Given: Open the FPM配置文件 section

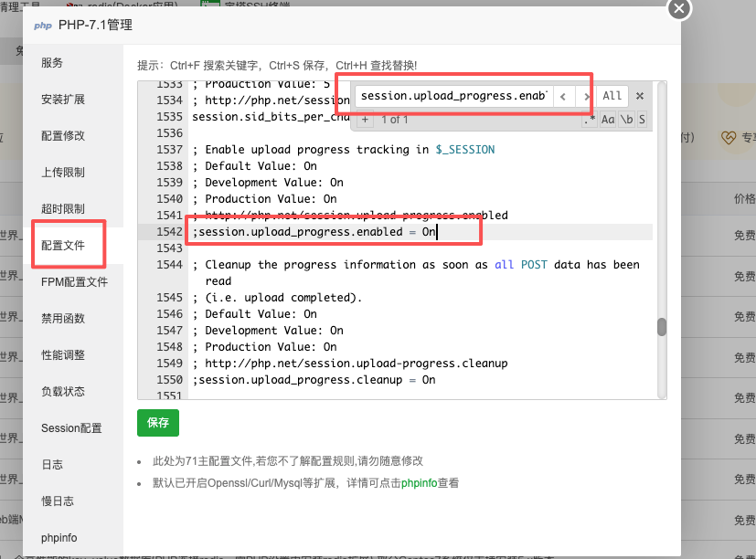Looking at the screenshot, I should click(x=74, y=282).
